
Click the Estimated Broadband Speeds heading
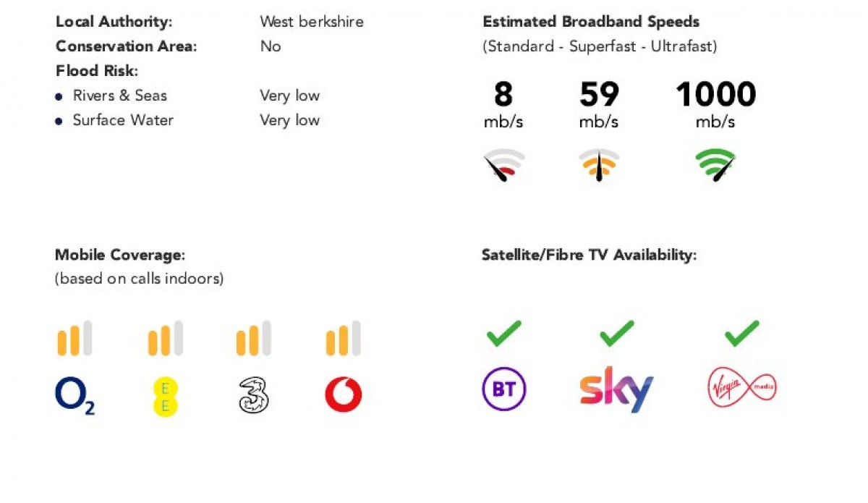pos(591,22)
